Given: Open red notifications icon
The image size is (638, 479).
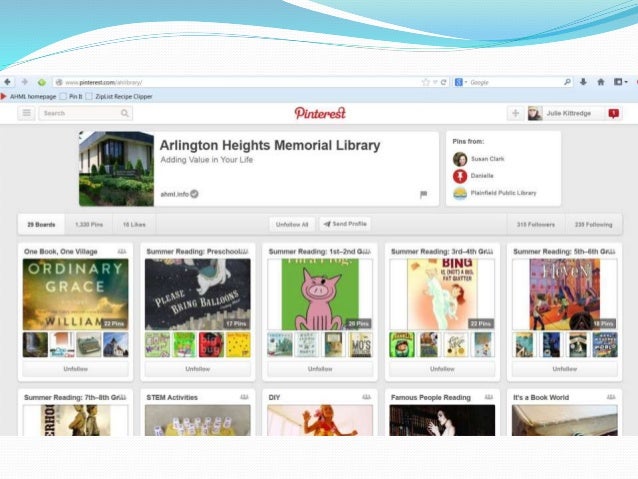Looking at the screenshot, I should coord(614,113).
